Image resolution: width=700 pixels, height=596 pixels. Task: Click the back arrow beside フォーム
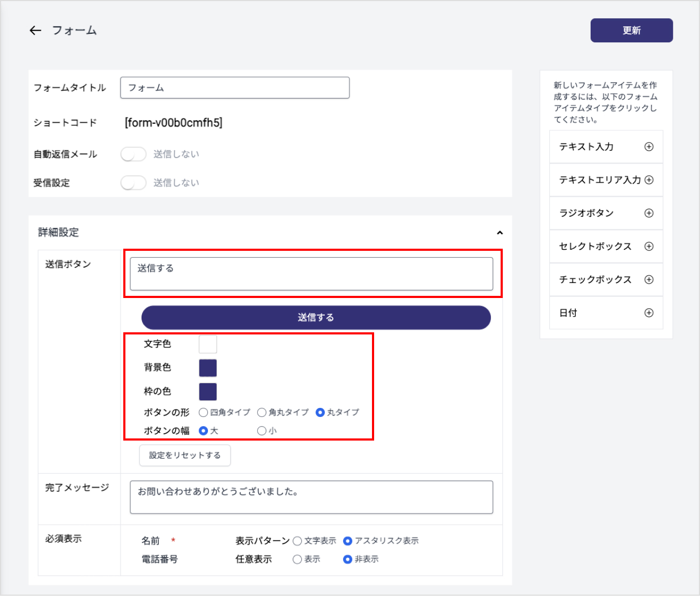coord(35,31)
